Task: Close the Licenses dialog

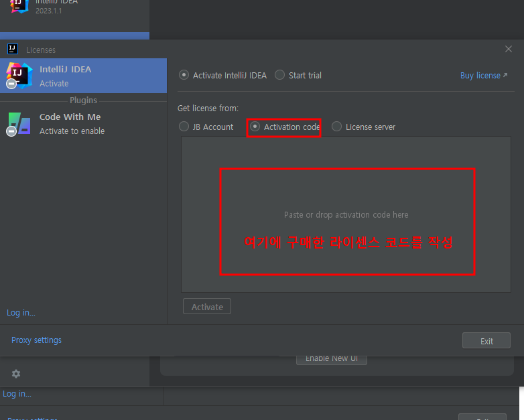Action: point(509,49)
